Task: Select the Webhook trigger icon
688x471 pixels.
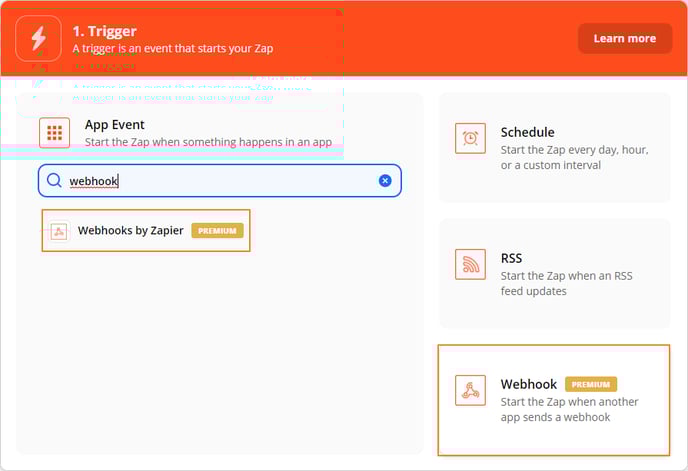Action: (470, 390)
